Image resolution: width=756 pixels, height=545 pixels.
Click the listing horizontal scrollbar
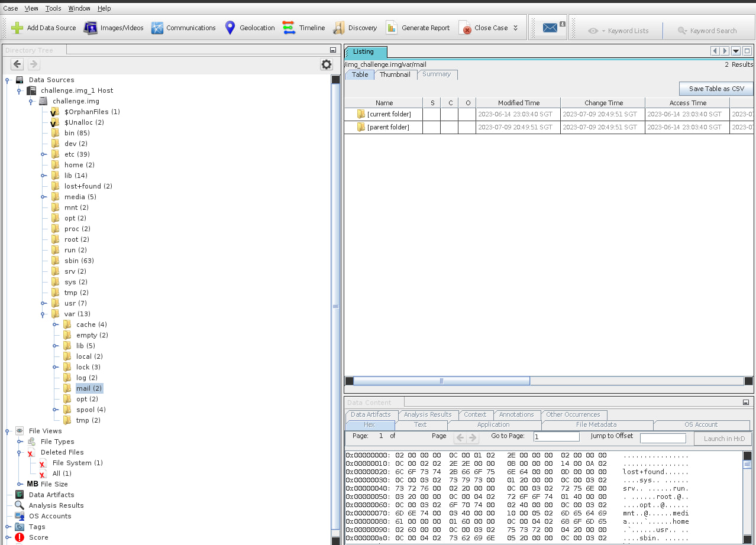coord(441,381)
